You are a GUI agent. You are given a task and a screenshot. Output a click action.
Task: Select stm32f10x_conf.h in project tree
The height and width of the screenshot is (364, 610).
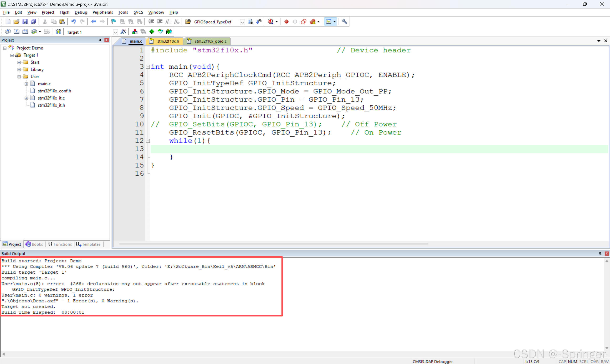pos(54,91)
